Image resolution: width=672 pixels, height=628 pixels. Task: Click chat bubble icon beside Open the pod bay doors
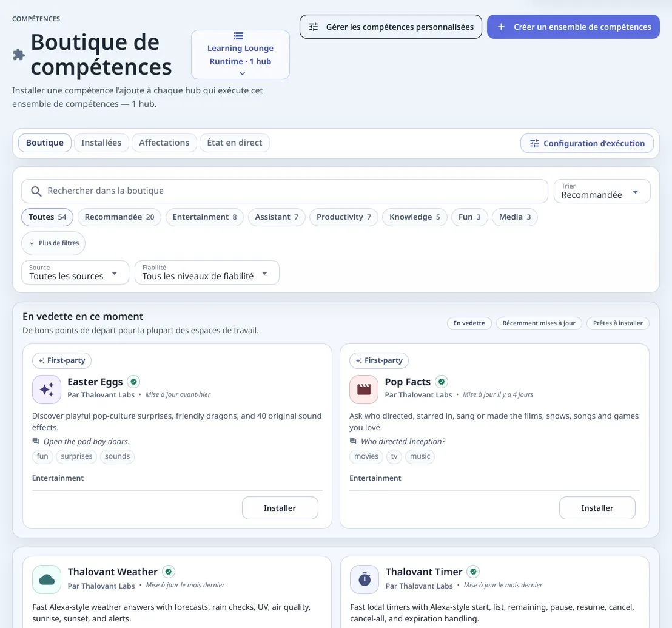pos(36,441)
